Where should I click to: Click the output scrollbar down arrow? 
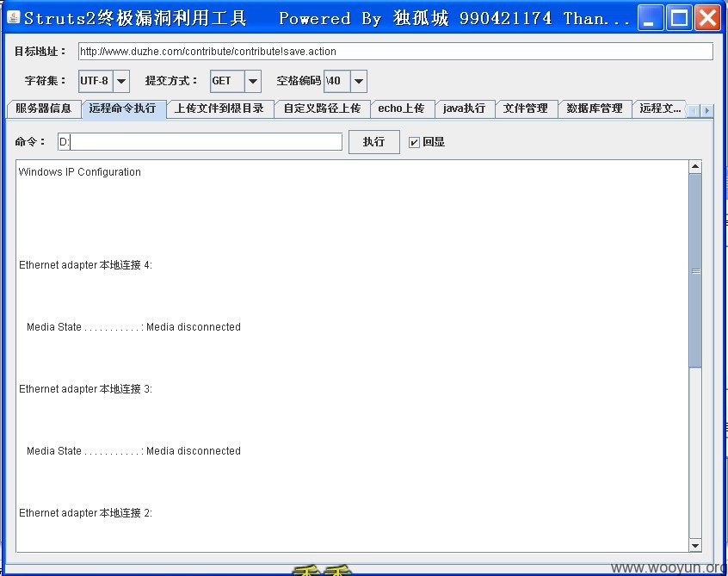coord(695,546)
